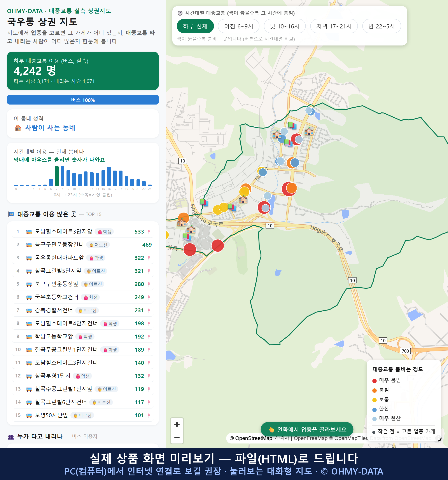
Task: Click the bus icon in the 보병50사단앞 row
Action: coord(29,415)
